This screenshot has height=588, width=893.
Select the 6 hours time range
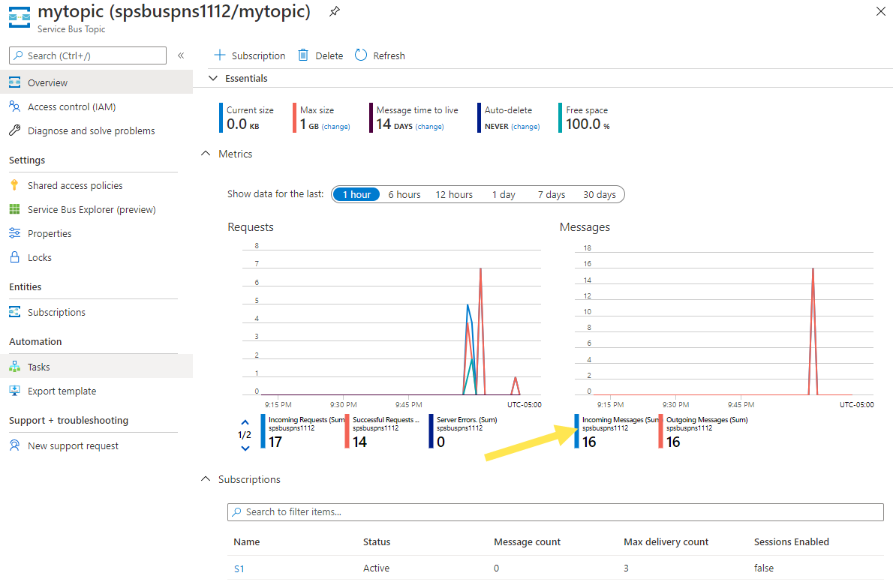(x=404, y=194)
